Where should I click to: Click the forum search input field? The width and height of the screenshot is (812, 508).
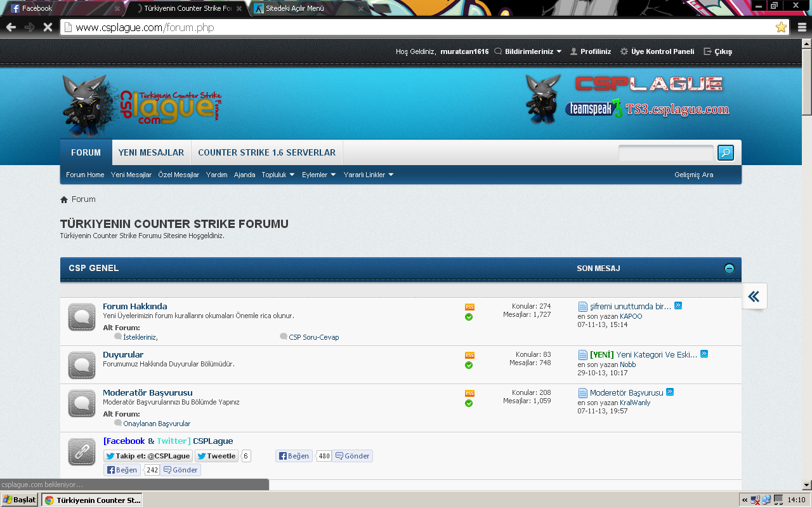pyautogui.click(x=665, y=152)
